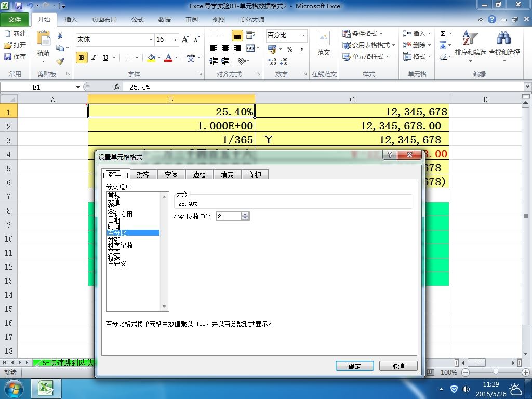
Task: Apply Comma Style number format
Action: tap(301, 49)
